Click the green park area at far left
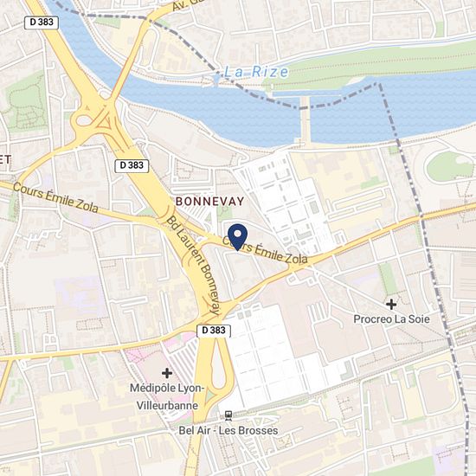Screen dimensions: 476x476 coord(25,104)
